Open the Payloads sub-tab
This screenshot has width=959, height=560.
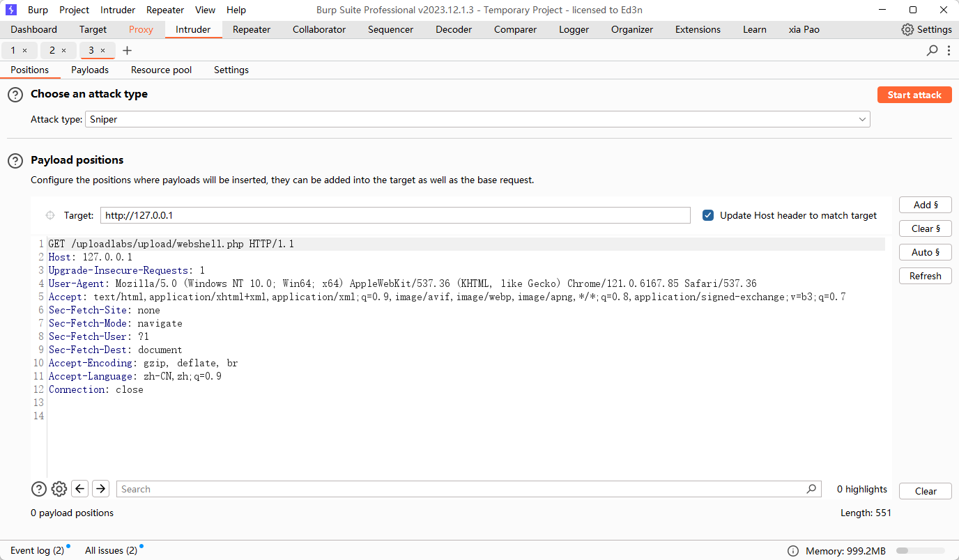[90, 70]
